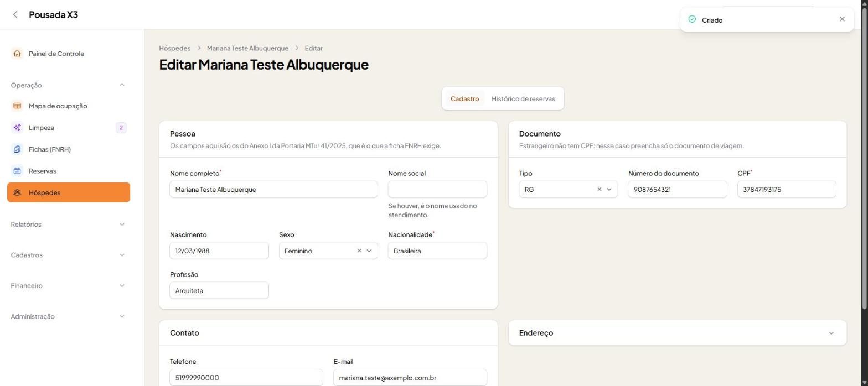Expand the Endereço panel
Viewport: 868px width, 386px height.
pos(831,333)
